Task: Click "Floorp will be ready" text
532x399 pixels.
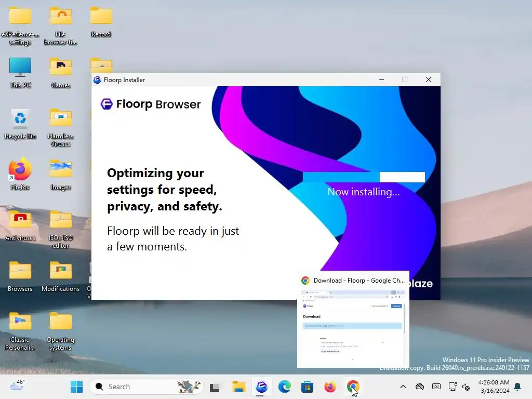Action: [173, 238]
